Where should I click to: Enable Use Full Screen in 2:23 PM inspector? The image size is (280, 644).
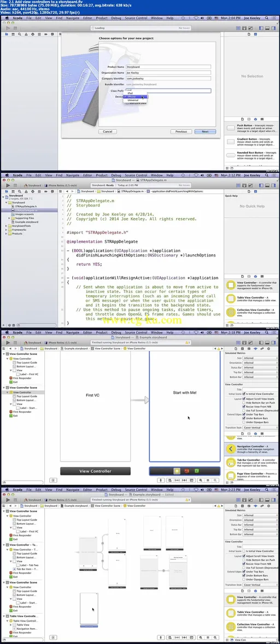[x=244, y=568]
